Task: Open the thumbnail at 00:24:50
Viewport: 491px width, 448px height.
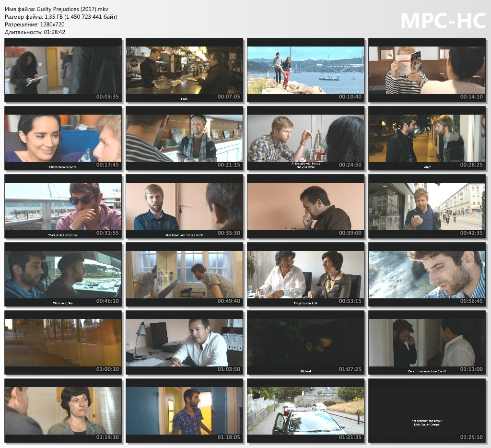Action: pyautogui.click(x=305, y=138)
